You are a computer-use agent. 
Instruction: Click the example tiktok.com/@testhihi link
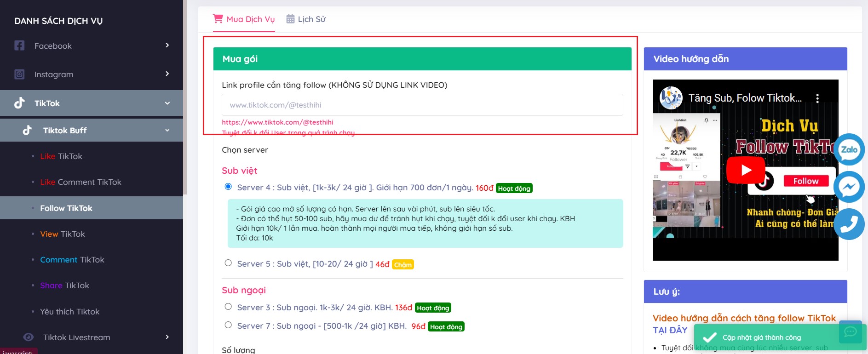(277, 122)
